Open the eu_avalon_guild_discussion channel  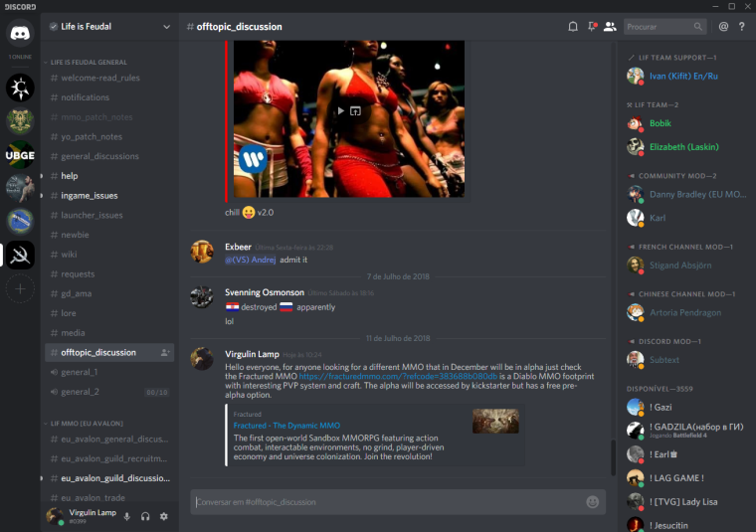(x=109, y=478)
